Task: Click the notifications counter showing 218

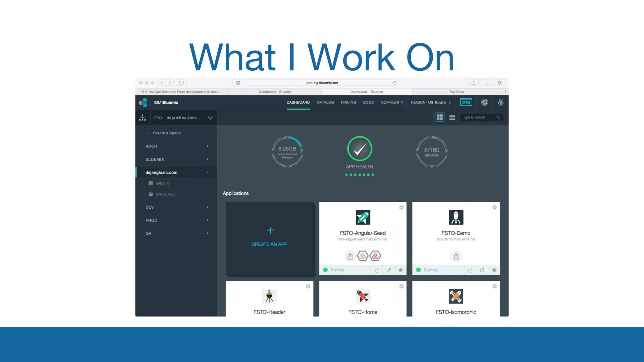Action: point(466,102)
